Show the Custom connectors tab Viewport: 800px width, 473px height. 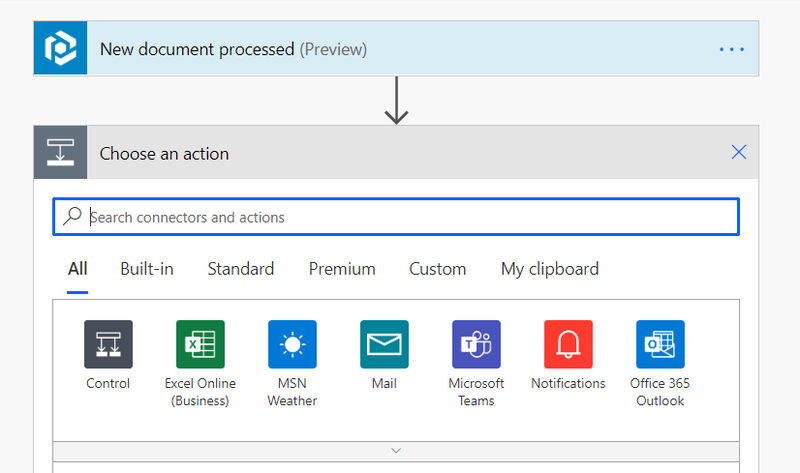437,269
